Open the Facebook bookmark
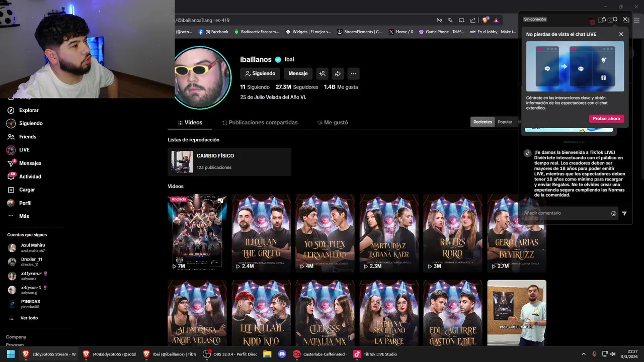The height and width of the screenshot is (362, 644). tap(214, 32)
